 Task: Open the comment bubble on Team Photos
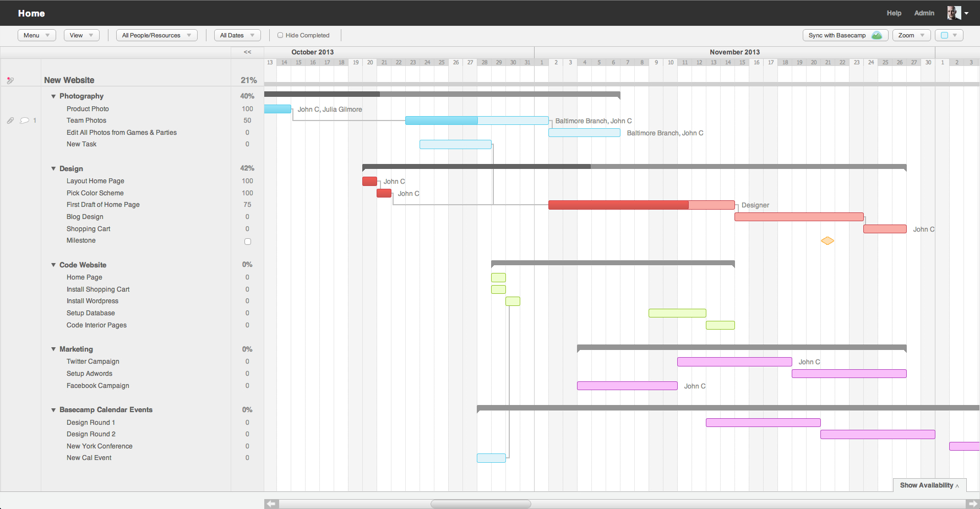24,121
